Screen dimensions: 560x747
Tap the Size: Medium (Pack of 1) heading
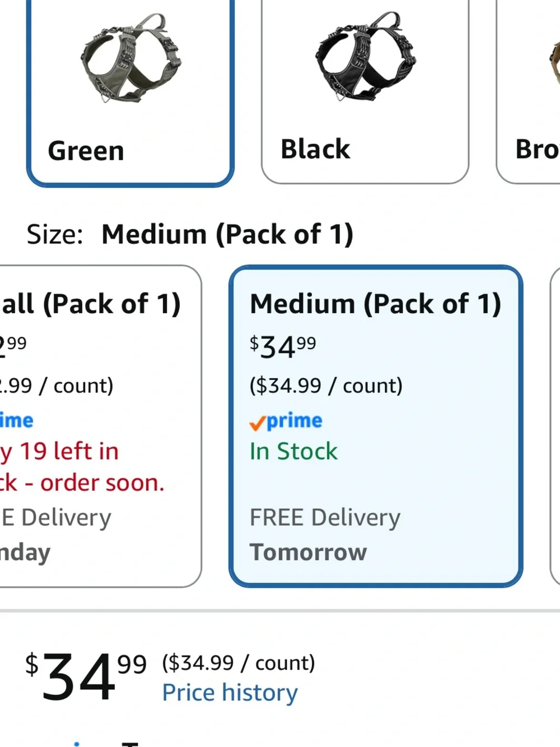[x=190, y=234]
